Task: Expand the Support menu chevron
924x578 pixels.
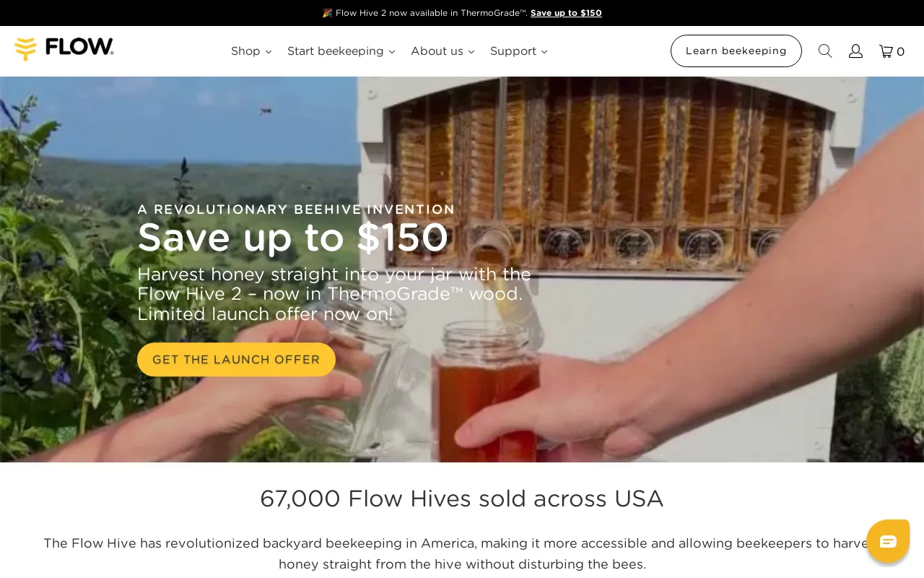Action: (x=544, y=52)
